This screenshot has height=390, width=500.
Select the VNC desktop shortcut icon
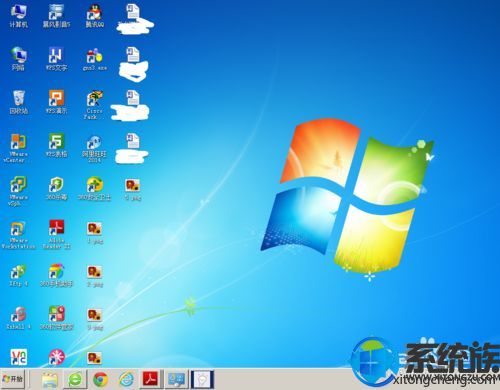[18, 357]
